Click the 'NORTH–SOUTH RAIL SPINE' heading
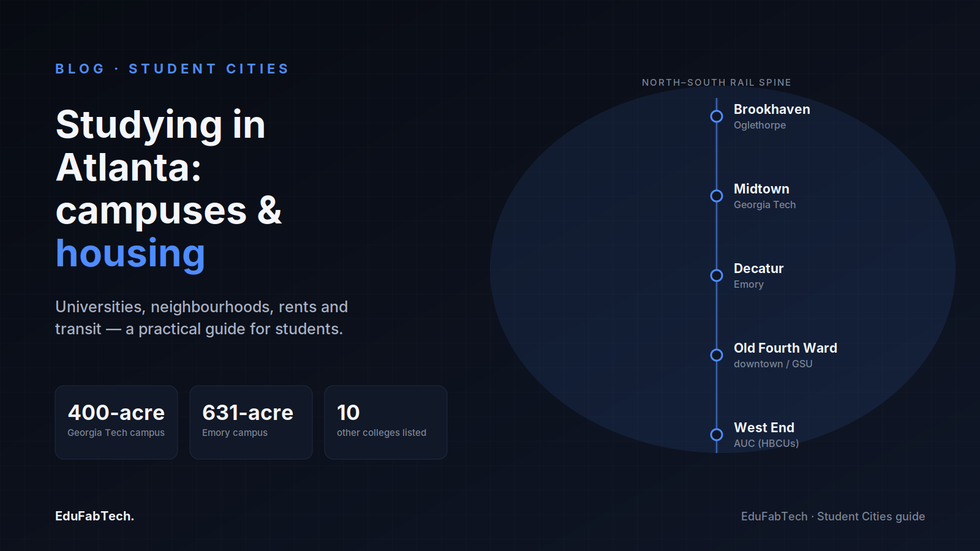The height and width of the screenshot is (551, 980). 717,83
